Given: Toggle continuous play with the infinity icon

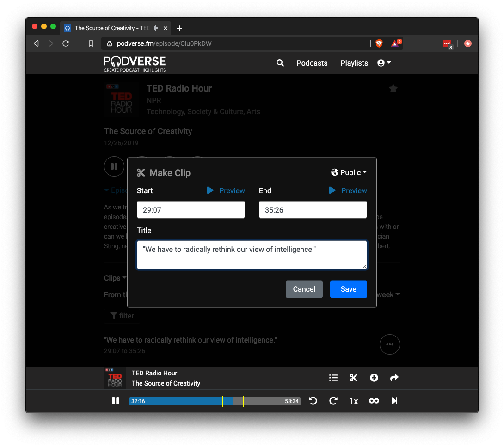Looking at the screenshot, I should click(374, 401).
